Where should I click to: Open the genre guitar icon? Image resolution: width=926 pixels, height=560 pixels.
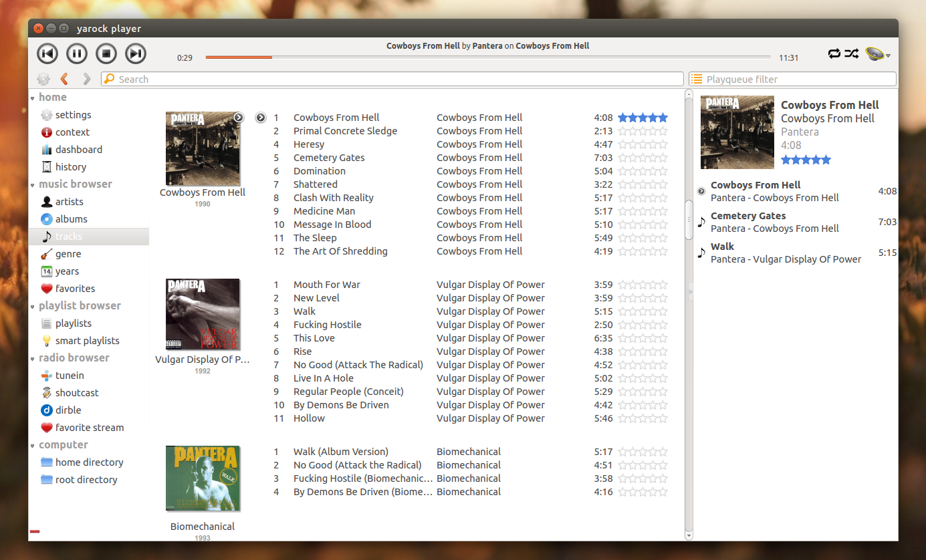(x=46, y=254)
